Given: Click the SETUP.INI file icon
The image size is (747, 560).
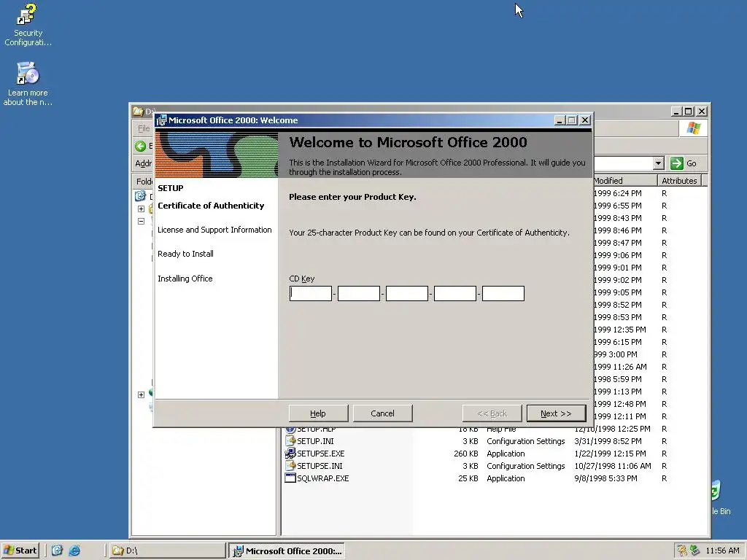Looking at the screenshot, I should (x=290, y=441).
